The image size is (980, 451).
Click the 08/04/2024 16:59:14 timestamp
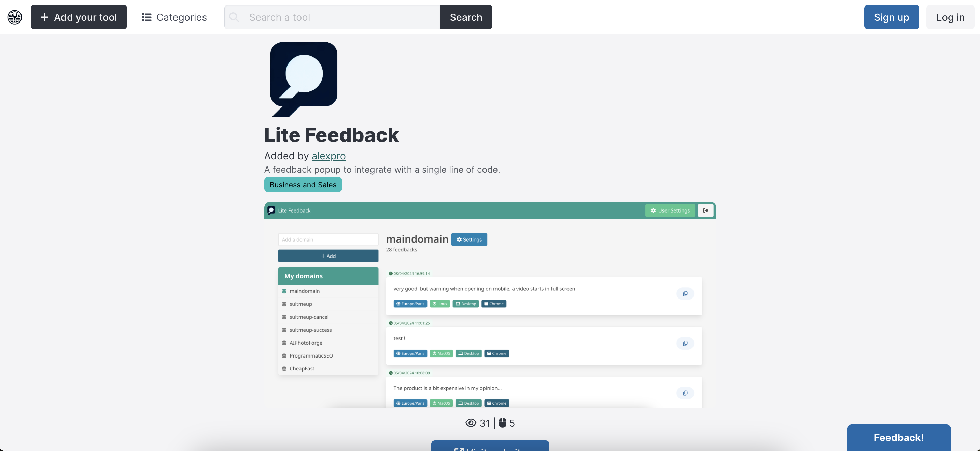click(x=409, y=274)
